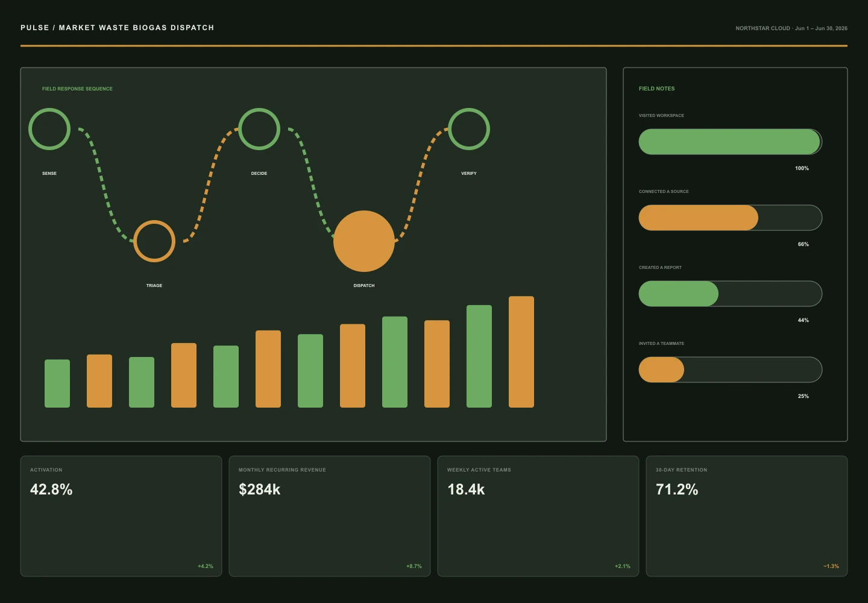Screen dimensions: 868x603
Task: Click the Created a Report progress bar
Action: coord(731,294)
